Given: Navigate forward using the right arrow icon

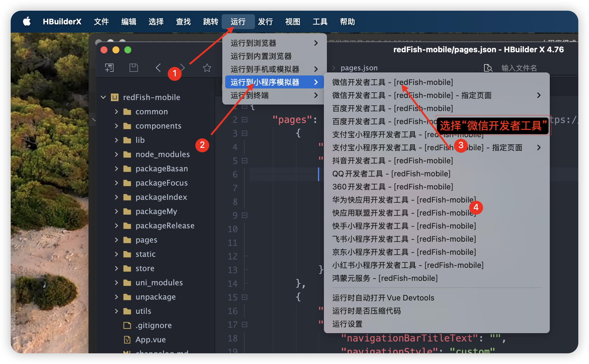Looking at the screenshot, I should (x=182, y=68).
